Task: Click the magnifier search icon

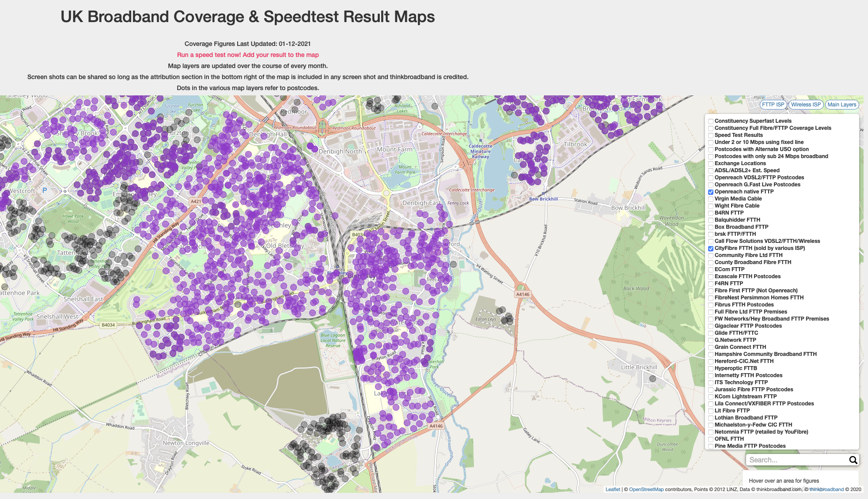Action: click(853, 460)
